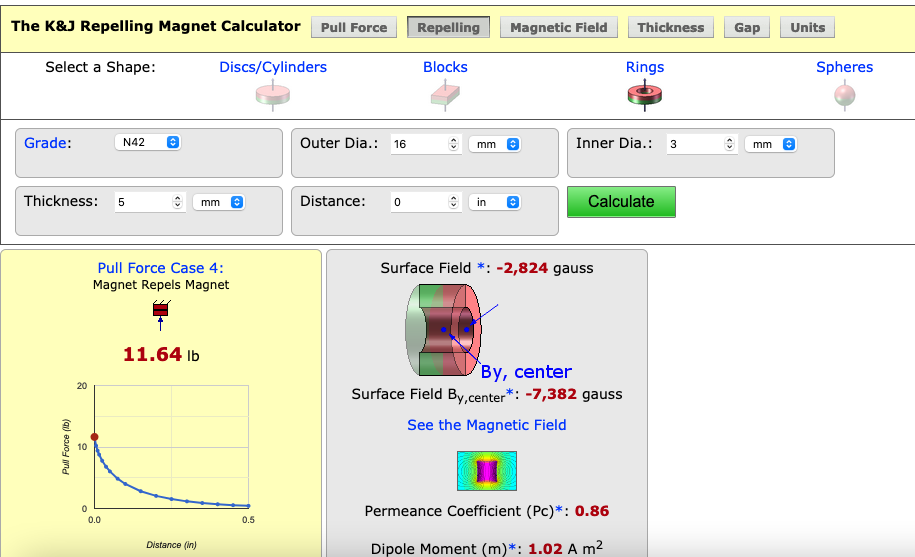
Task: Open the Magnetic Field tab
Action: click(x=558, y=27)
